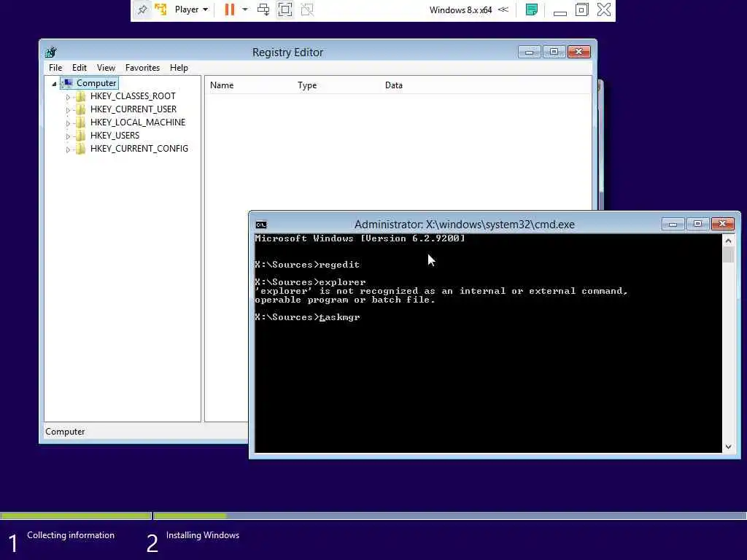The width and height of the screenshot is (747, 560).
Task: Click the Data column header
Action: [x=393, y=85]
